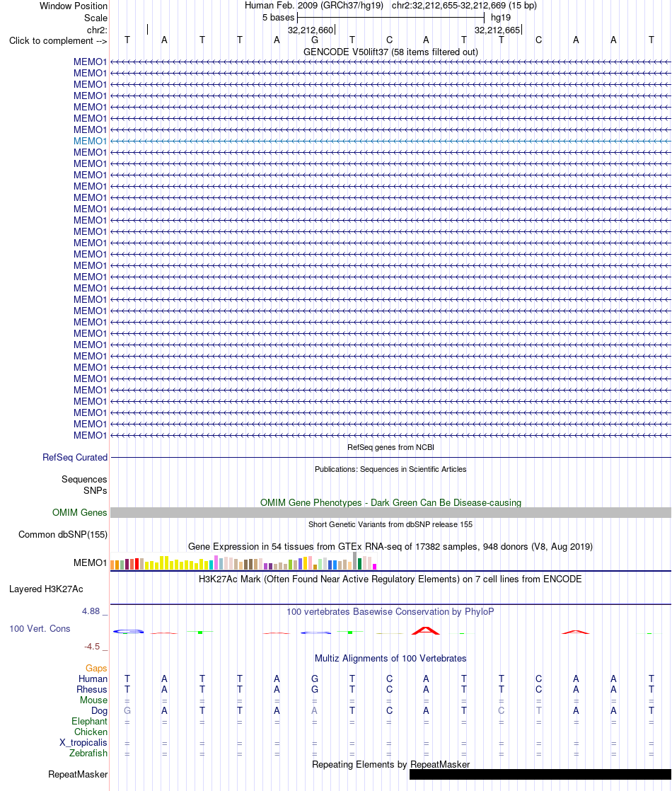Select the Chicken alignment row label

pyautogui.click(x=91, y=732)
